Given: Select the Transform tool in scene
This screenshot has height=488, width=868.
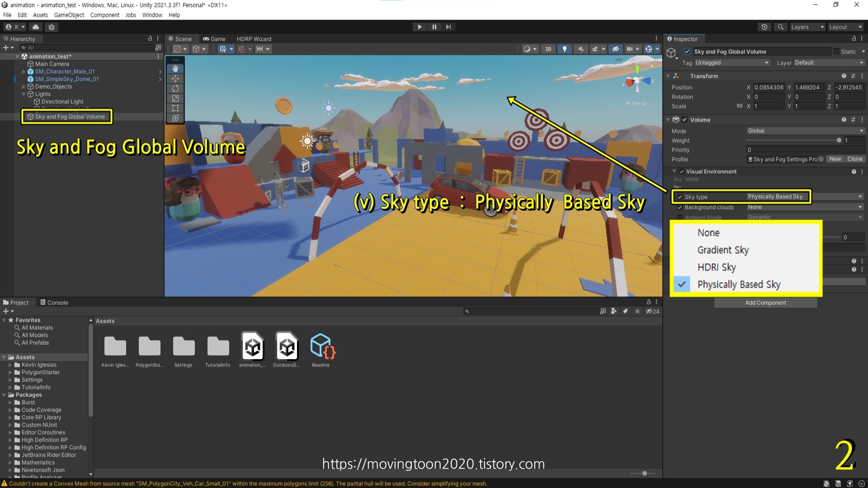Looking at the screenshot, I should 175,118.
